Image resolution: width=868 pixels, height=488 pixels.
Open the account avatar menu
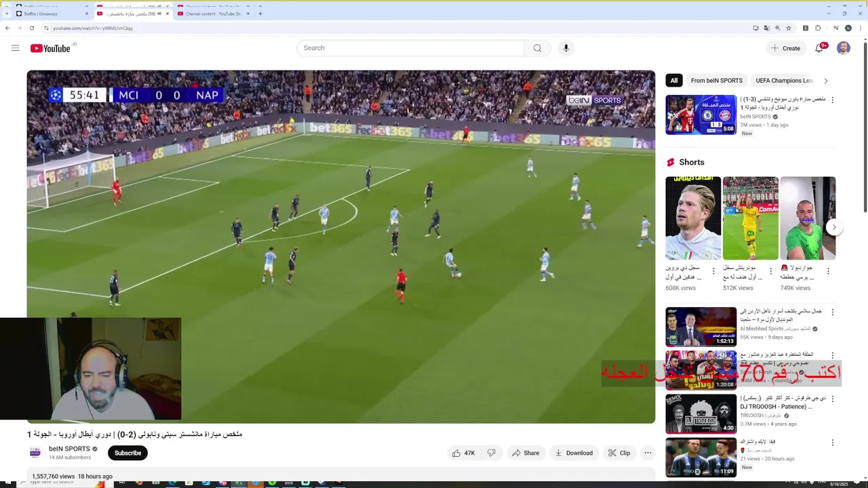[844, 48]
